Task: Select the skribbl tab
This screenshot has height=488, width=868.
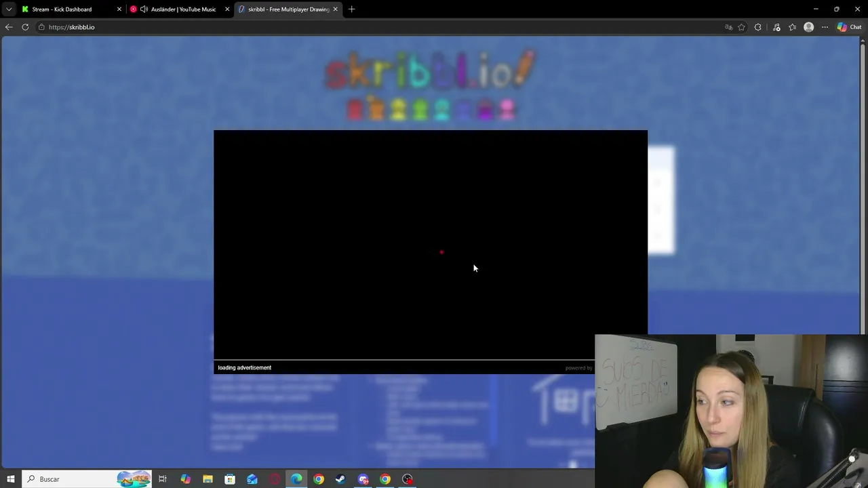Action: tap(288, 9)
